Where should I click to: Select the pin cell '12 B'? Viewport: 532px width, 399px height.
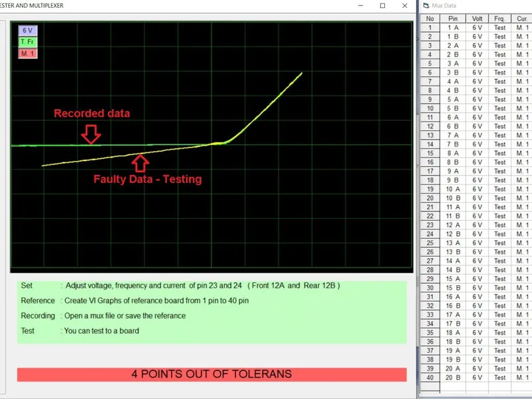(x=453, y=234)
